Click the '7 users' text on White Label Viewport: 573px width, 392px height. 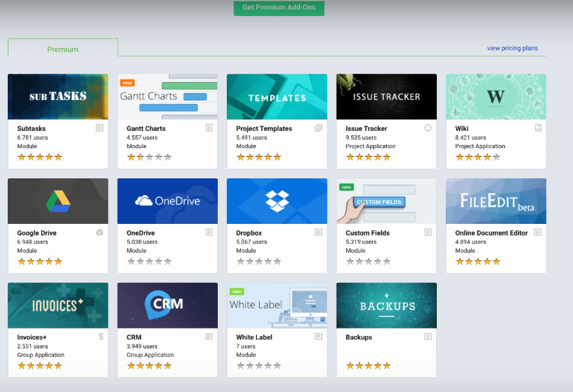click(x=245, y=346)
